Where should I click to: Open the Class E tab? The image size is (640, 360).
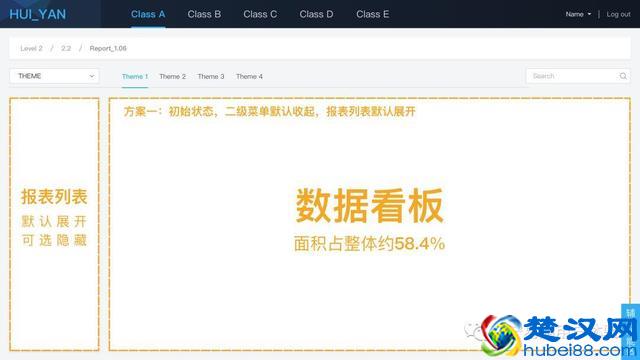click(372, 14)
